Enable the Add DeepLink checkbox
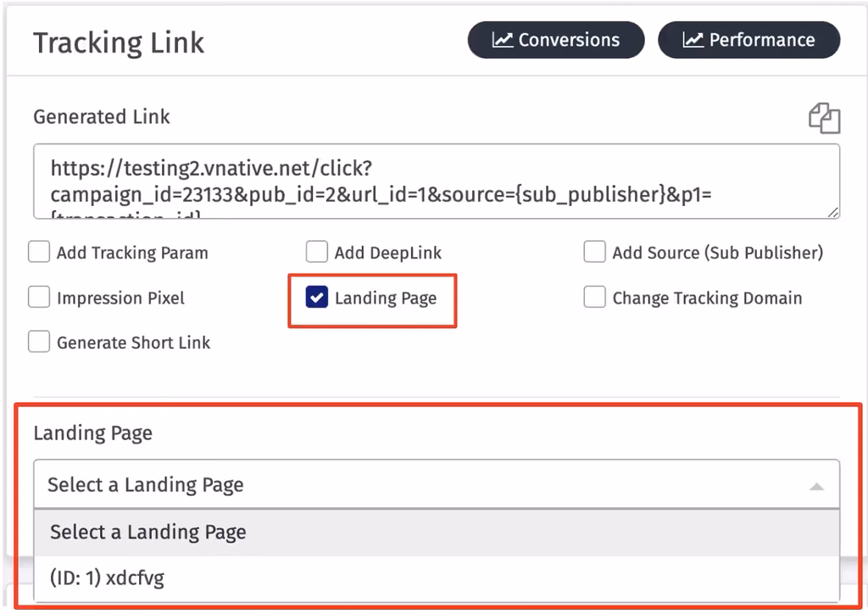 click(x=317, y=252)
